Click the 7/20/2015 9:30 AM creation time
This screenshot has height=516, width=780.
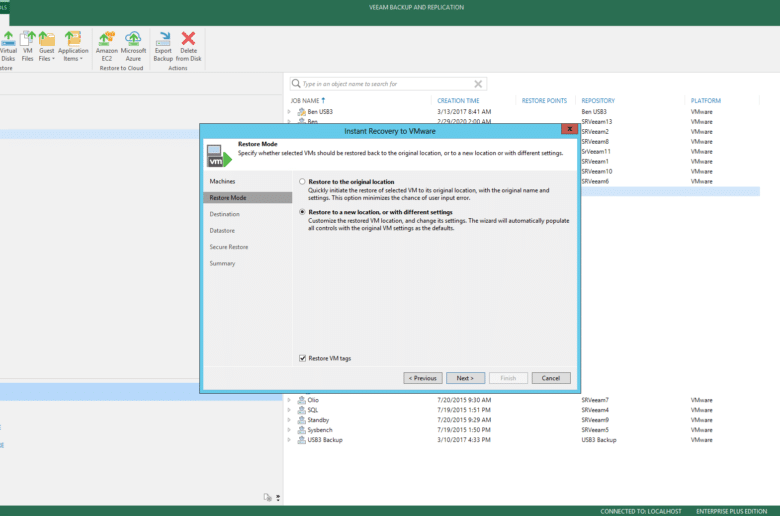point(464,400)
